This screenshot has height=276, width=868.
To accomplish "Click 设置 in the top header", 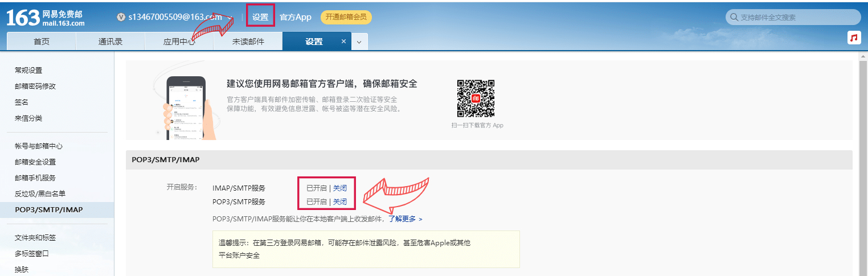I will (x=260, y=17).
